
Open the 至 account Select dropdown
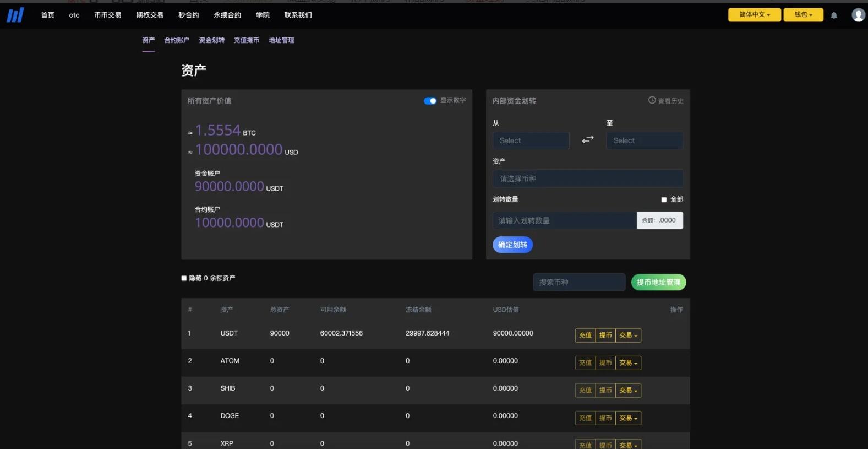coord(644,140)
